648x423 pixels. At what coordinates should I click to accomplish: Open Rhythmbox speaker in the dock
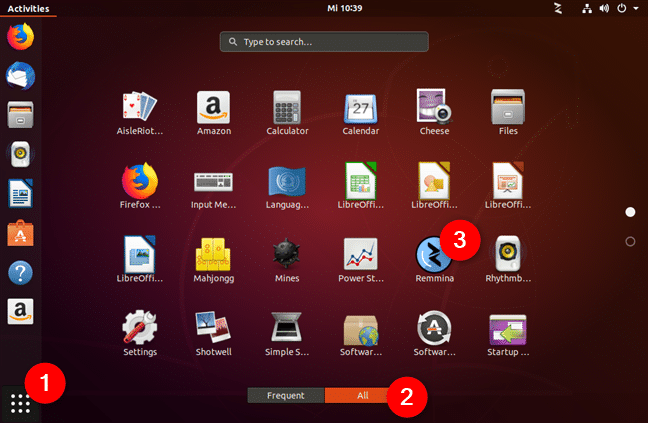(20, 154)
